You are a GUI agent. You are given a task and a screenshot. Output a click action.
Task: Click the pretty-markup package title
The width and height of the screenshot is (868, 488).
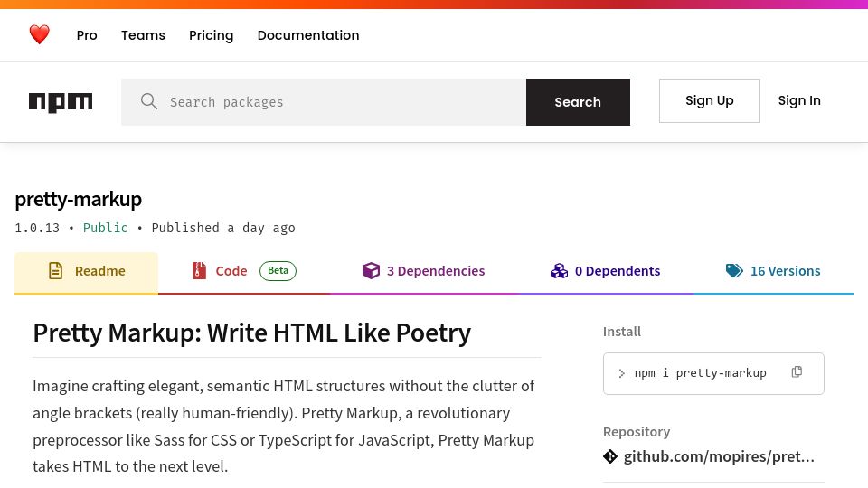(x=78, y=199)
